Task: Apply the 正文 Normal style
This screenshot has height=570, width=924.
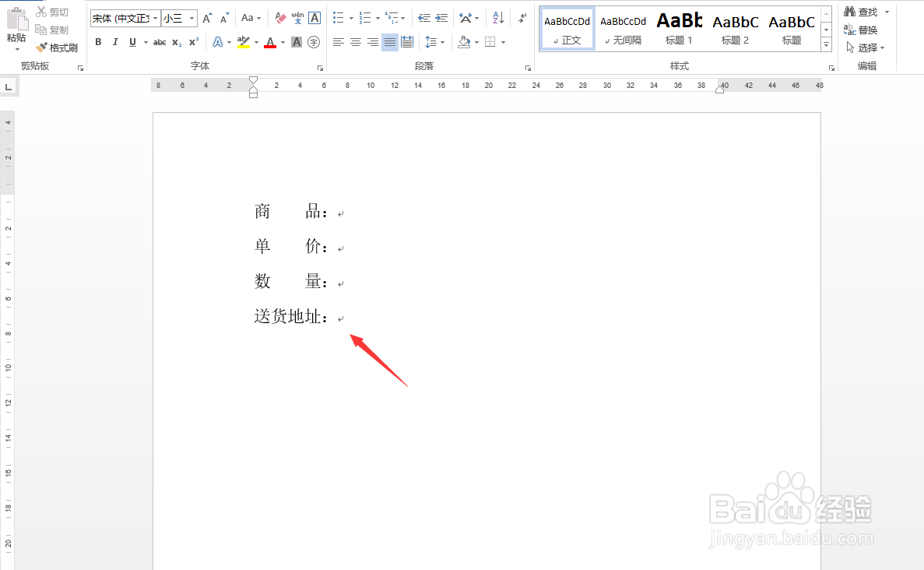Action: coord(567,29)
